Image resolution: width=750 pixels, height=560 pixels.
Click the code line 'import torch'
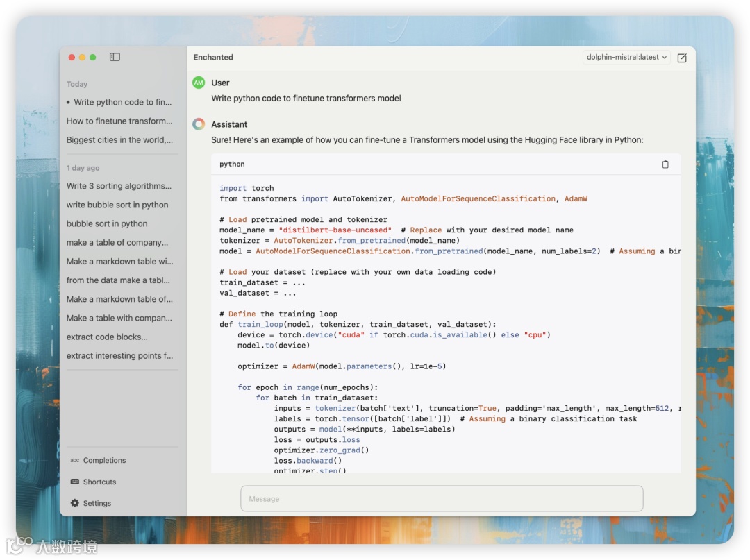247,188
